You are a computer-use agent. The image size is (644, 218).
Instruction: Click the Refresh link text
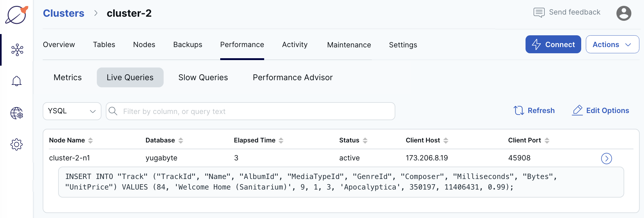click(x=541, y=111)
